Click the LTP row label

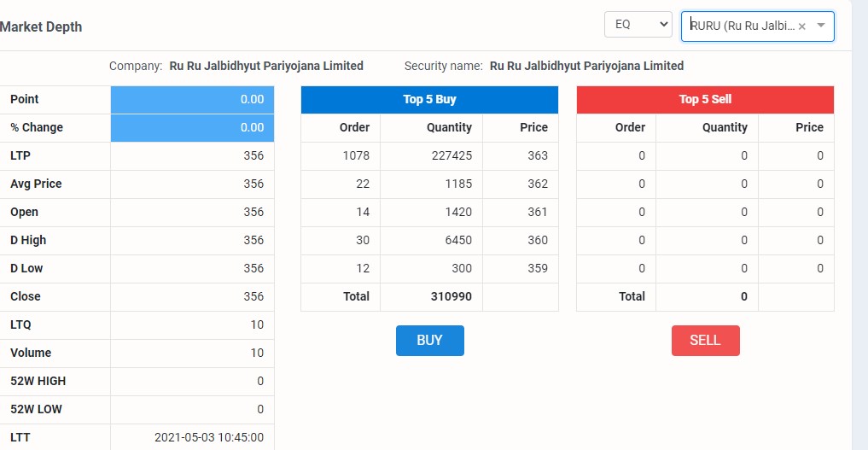pos(20,156)
